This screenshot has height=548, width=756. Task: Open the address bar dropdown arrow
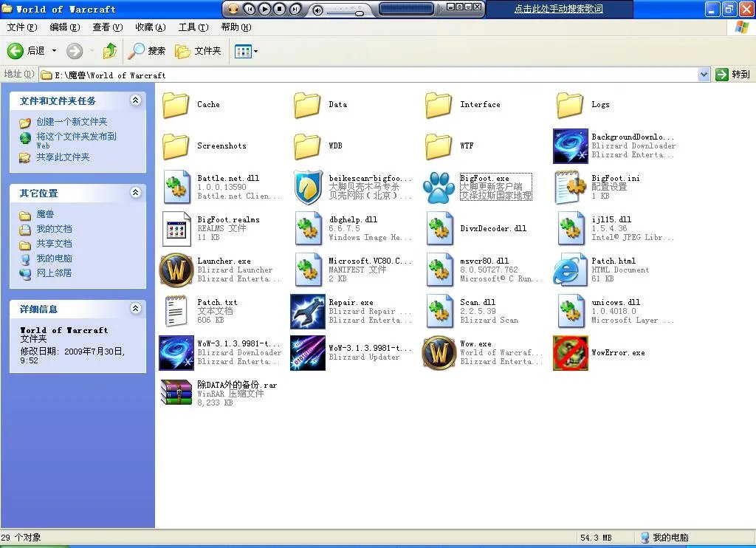pyautogui.click(x=704, y=75)
